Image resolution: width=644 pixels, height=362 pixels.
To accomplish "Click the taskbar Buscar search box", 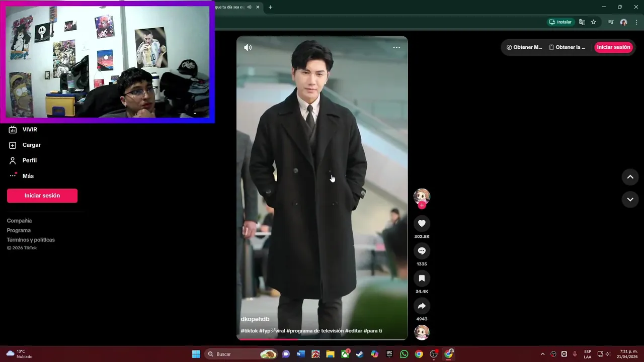I will (242, 354).
